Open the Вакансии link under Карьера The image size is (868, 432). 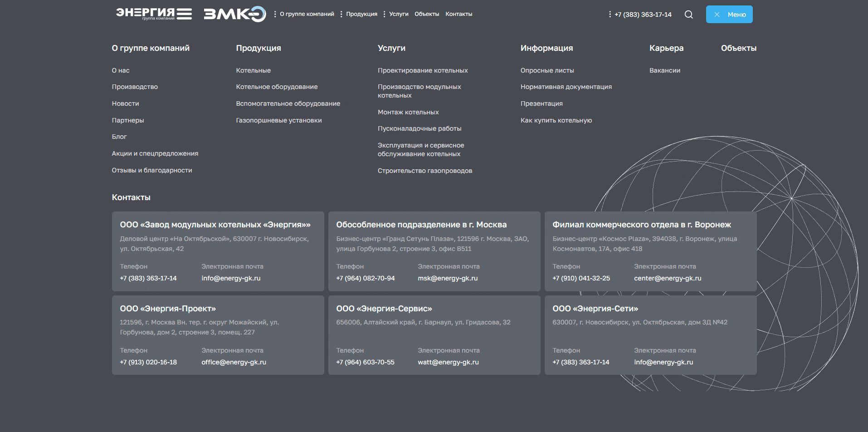pos(664,70)
